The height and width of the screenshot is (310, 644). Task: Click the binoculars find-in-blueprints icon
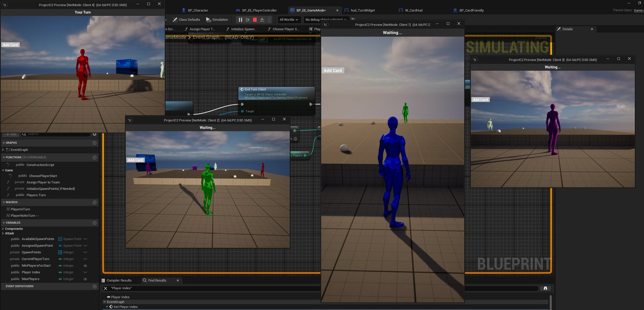coord(545,288)
